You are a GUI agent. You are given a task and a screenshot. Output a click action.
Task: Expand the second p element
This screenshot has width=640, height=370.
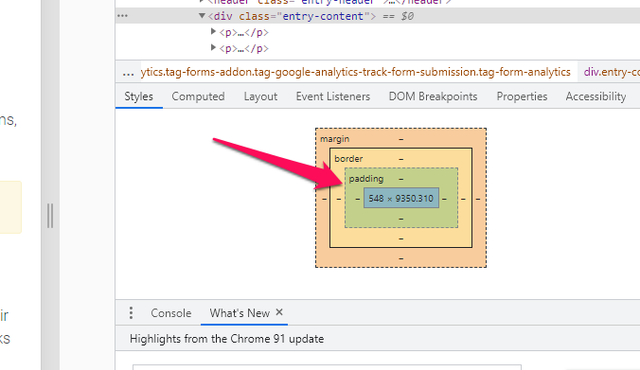pos(213,48)
